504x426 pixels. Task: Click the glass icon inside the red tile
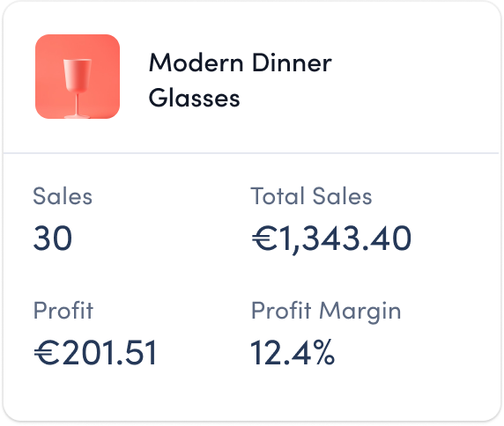(x=78, y=88)
